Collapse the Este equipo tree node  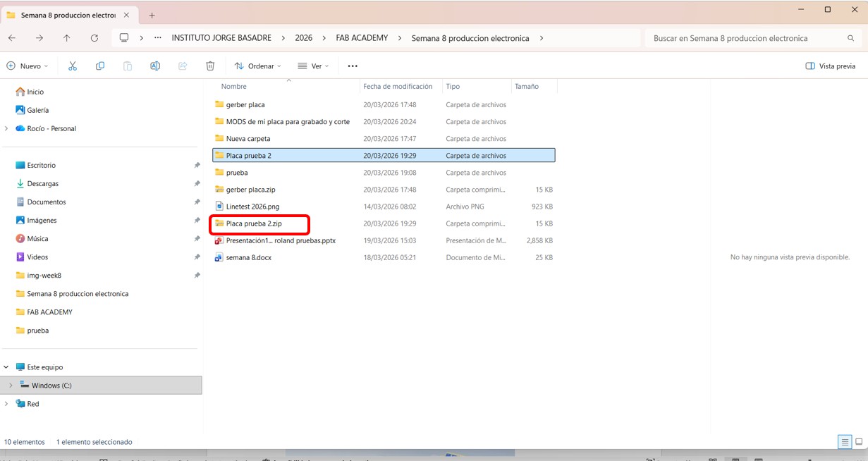[x=6, y=367]
